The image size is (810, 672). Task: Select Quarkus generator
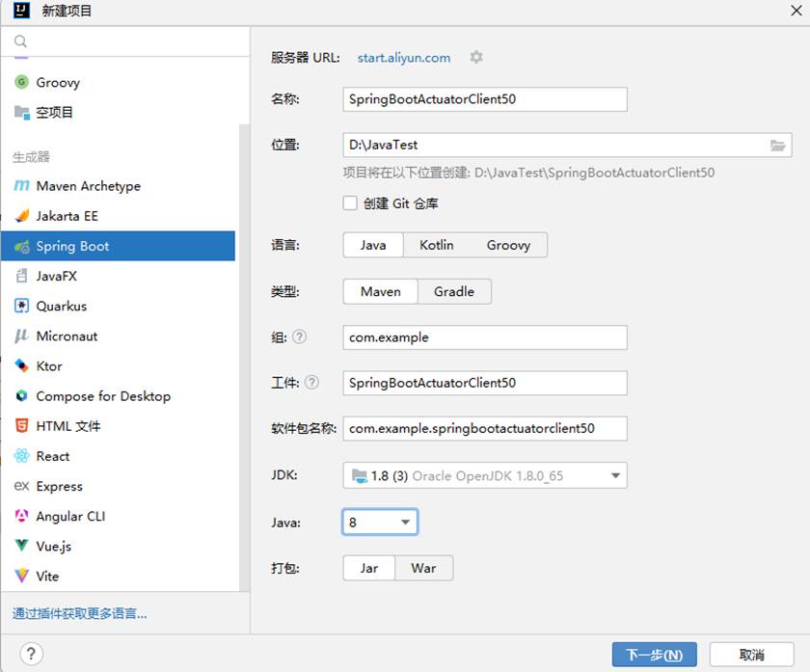tap(118, 306)
